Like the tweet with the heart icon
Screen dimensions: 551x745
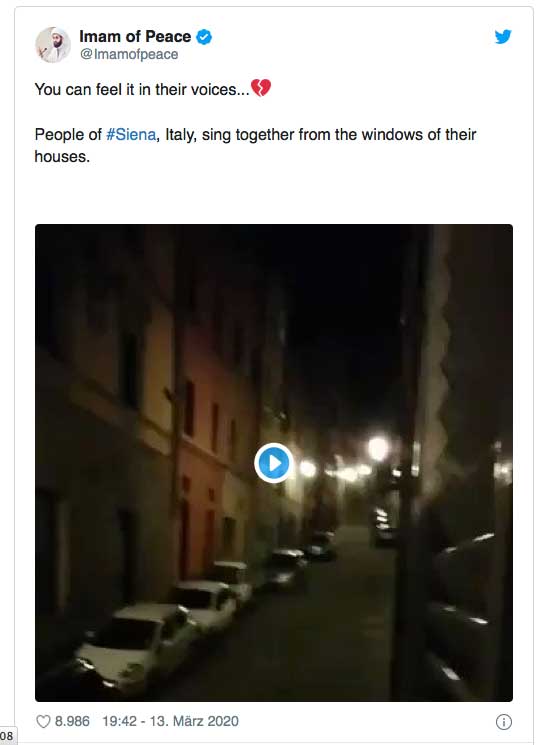pos(43,721)
